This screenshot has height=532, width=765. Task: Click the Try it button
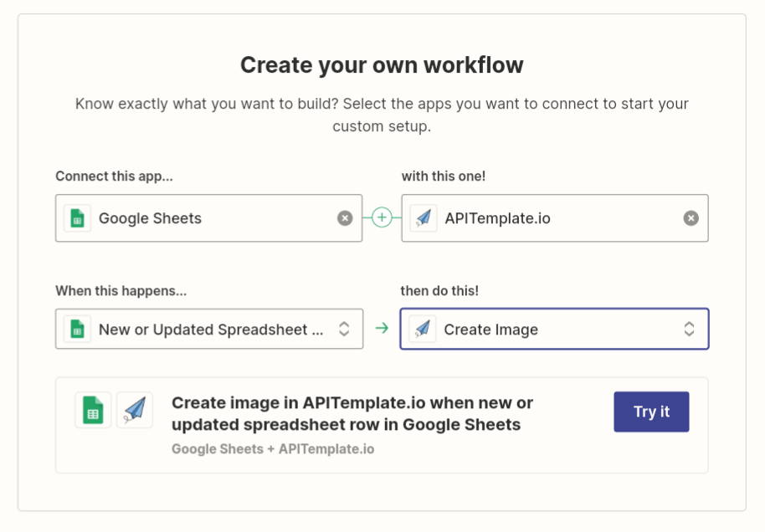(651, 412)
